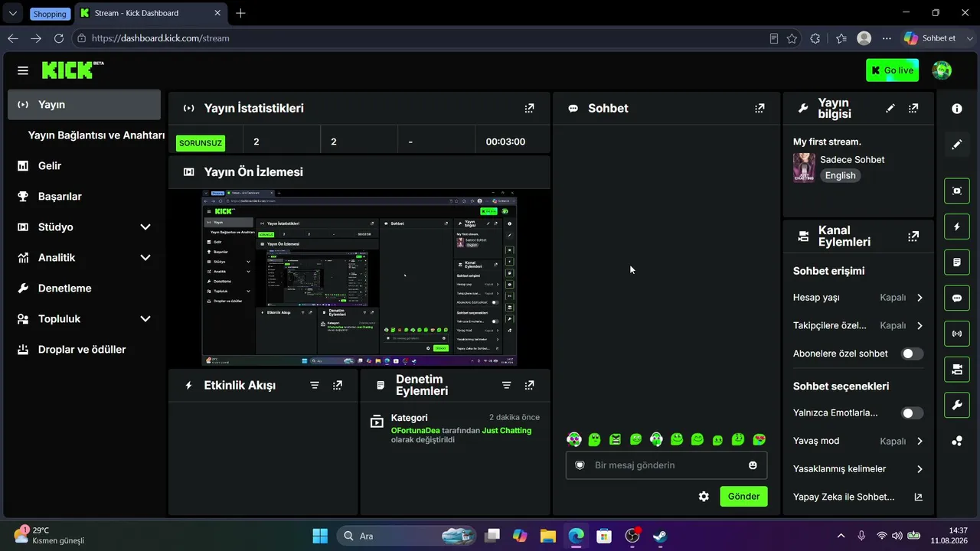Click the browser refresh button
The image size is (980, 551).
coord(59,38)
